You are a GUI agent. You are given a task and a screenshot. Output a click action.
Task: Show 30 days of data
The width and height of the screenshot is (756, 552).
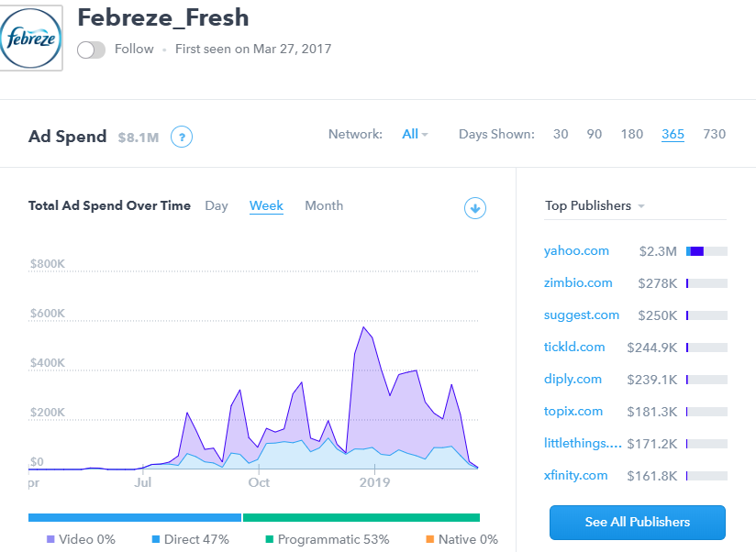click(561, 135)
